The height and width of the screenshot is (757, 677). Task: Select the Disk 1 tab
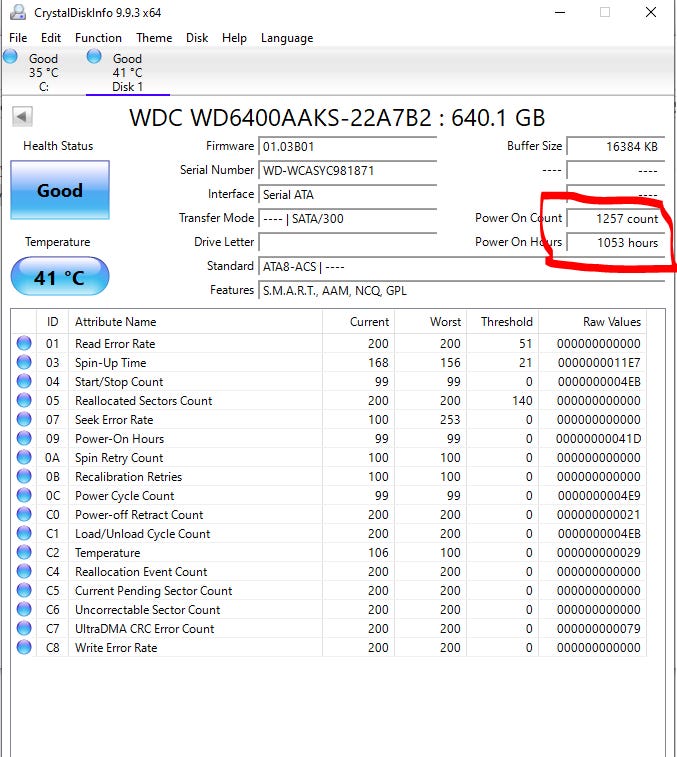127,72
